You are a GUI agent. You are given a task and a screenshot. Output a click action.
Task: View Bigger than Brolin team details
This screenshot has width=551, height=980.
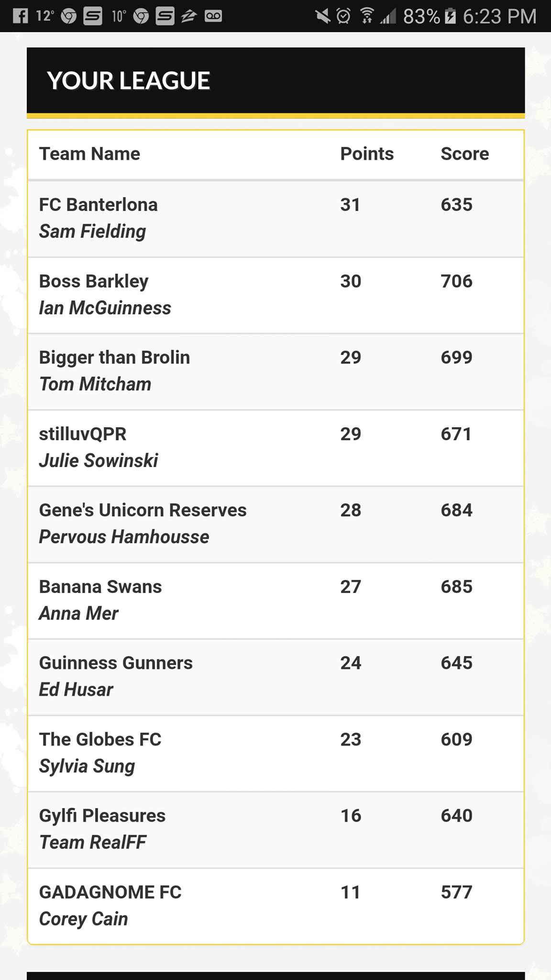(x=114, y=357)
